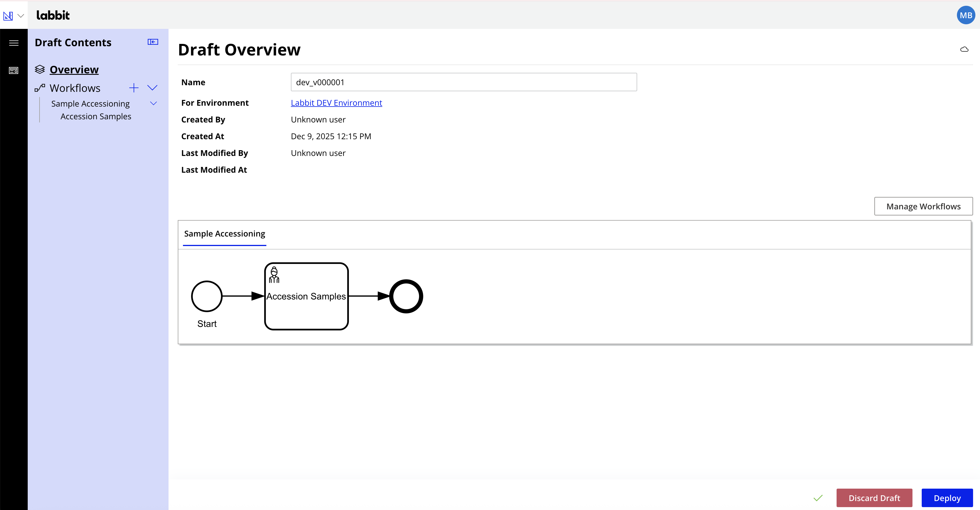
Task: Collapse the Sample Accessioning chevron
Action: point(153,103)
